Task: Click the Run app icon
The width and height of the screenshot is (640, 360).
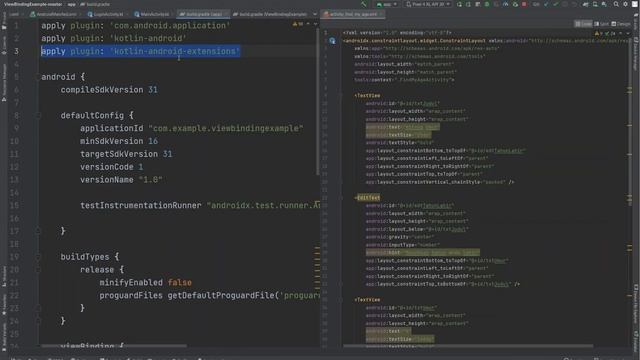Action: point(459,4)
